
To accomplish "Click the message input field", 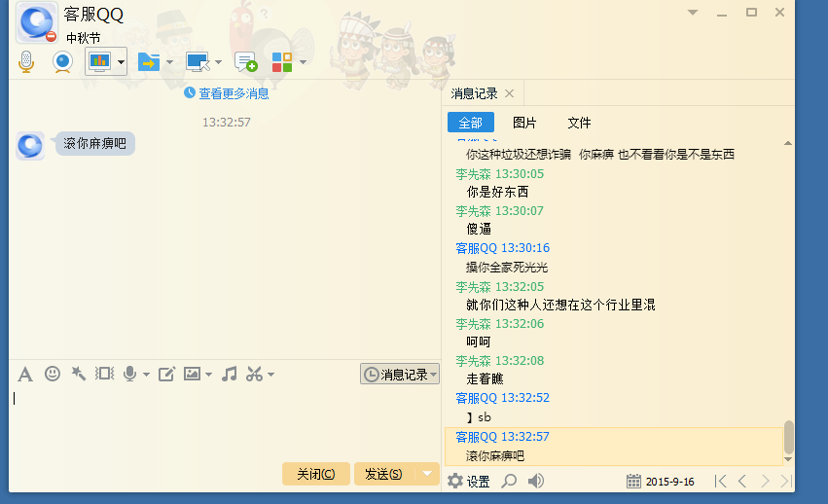I will pos(225,422).
